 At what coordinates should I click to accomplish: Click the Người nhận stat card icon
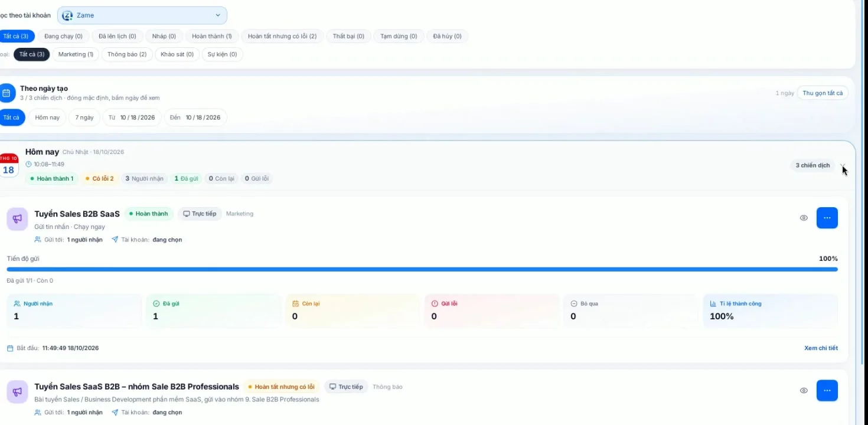[17, 303]
